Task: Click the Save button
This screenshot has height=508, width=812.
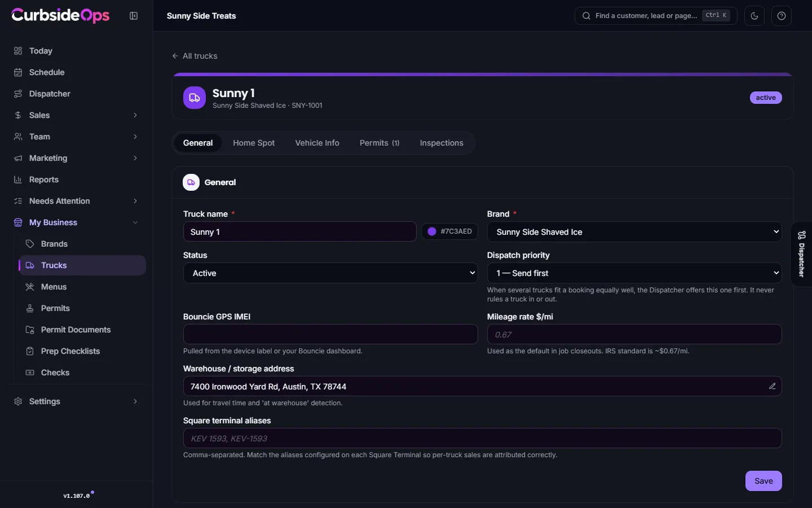Action: click(x=764, y=481)
